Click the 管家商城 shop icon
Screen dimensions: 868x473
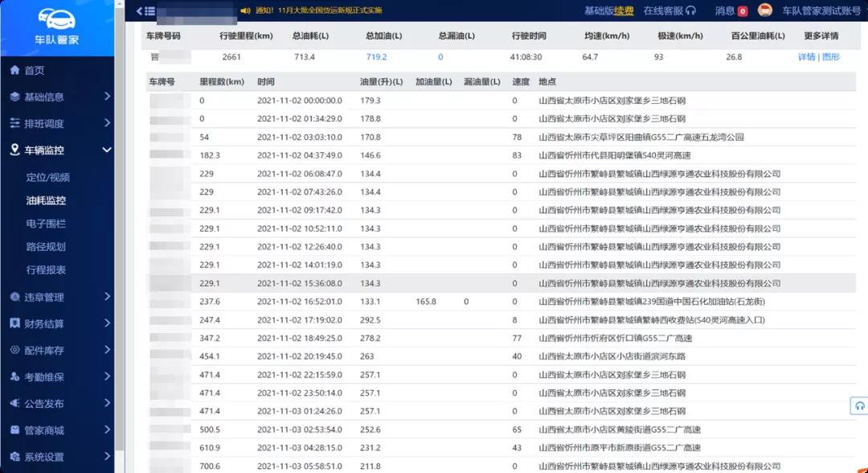click(x=15, y=430)
